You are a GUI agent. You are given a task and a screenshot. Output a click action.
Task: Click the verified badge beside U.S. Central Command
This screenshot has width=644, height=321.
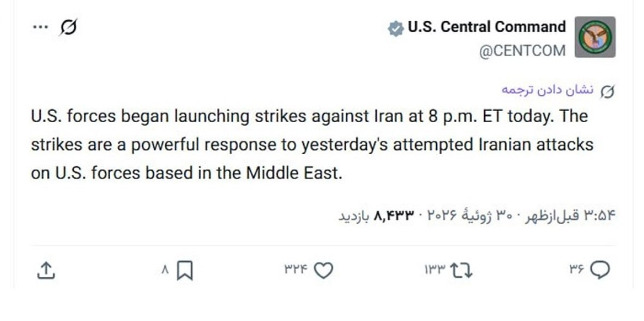[395, 29]
